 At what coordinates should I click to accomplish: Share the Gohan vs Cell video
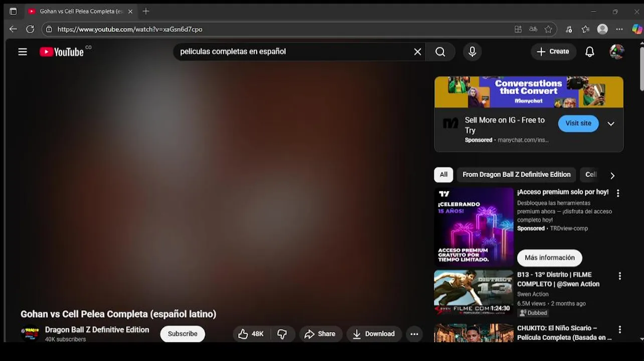[320, 334]
